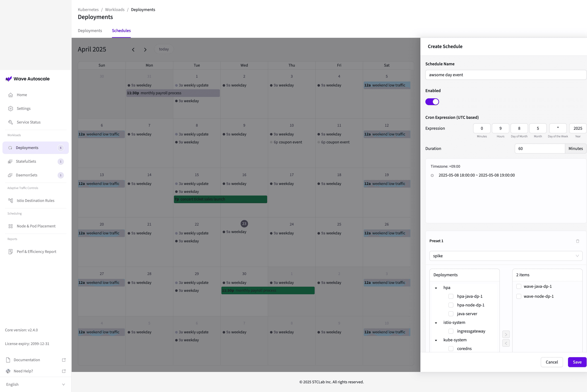The height and width of the screenshot is (392, 587).
Task: Check the ingressgateway checkbox
Action: click(451, 331)
